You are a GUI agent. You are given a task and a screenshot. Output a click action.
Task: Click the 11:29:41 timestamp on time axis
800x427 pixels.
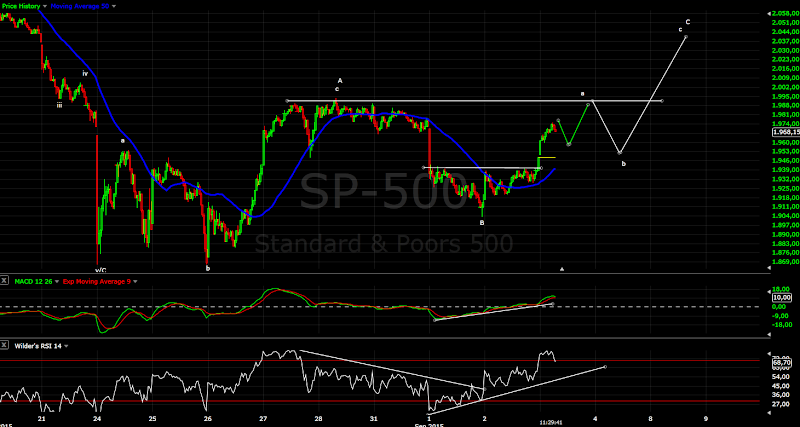tap(549, 423)
